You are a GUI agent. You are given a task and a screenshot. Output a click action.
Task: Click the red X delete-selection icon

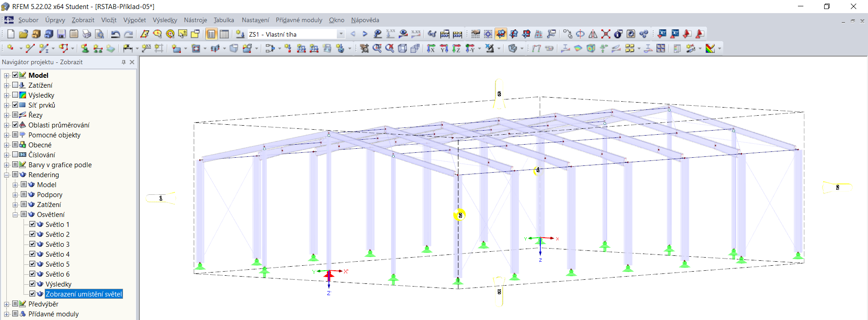pos(606,34)
